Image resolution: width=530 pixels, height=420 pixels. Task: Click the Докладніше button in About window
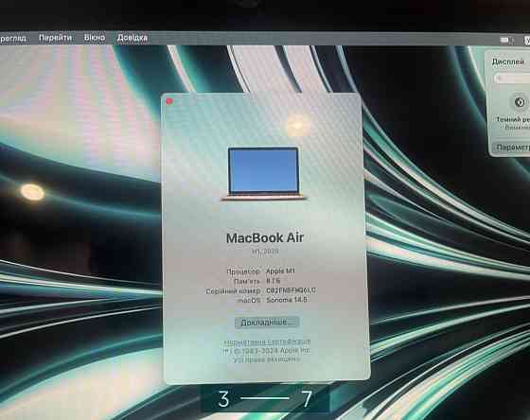pos(267,323)
